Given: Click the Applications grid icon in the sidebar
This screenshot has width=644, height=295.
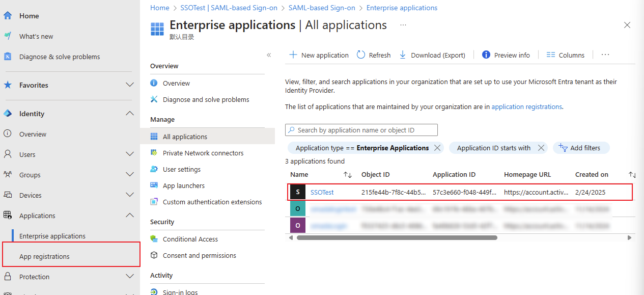Looking at the screenshot, I should [8, 216].
